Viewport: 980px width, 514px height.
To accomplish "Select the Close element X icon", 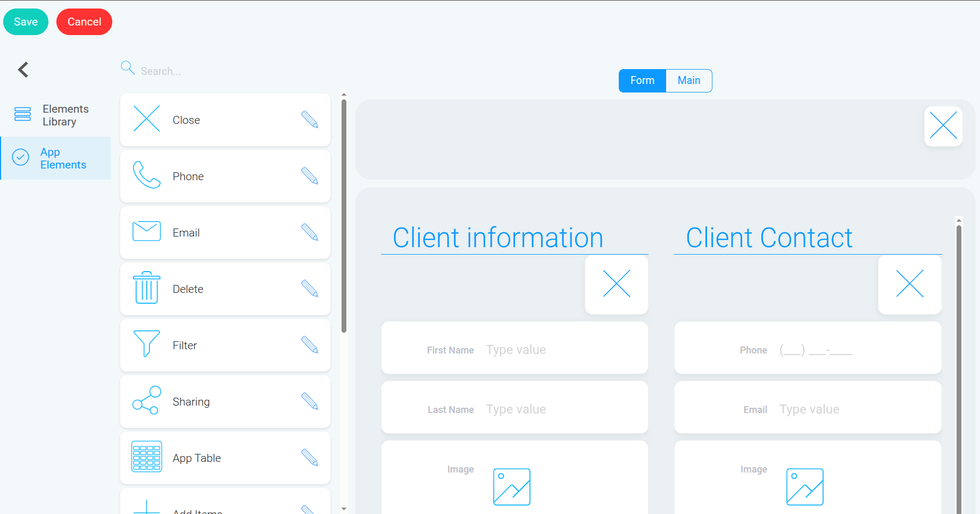I will click(146, 119).
